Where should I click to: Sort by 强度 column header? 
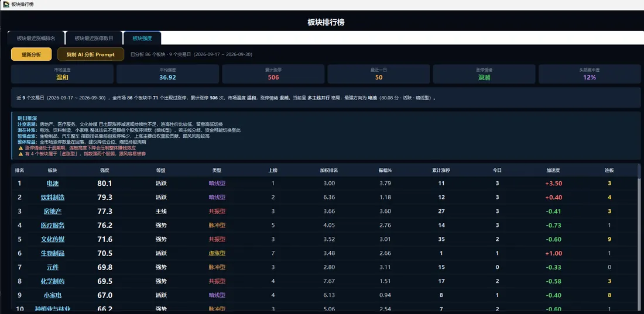click(x=105, y=170)
